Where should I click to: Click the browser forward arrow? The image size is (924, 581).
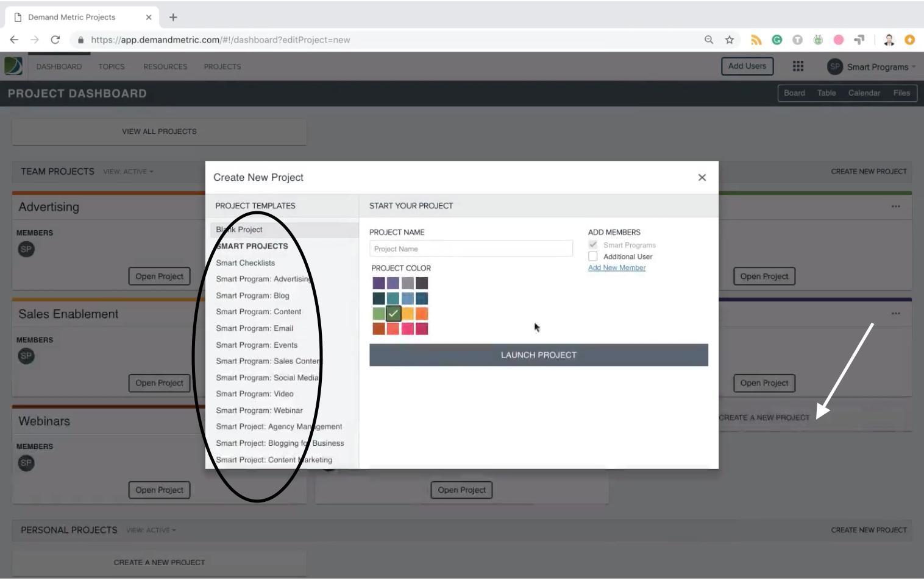pos(35,40)
